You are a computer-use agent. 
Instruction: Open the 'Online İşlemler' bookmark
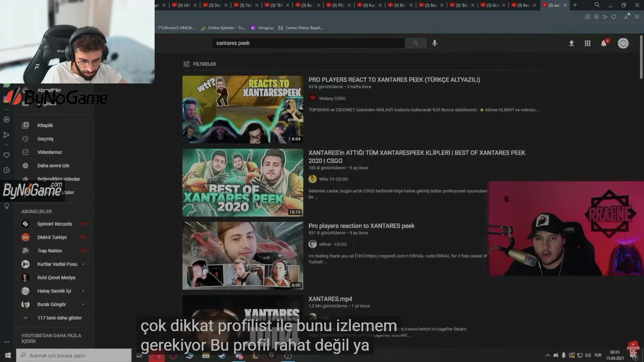coord(223,28)
